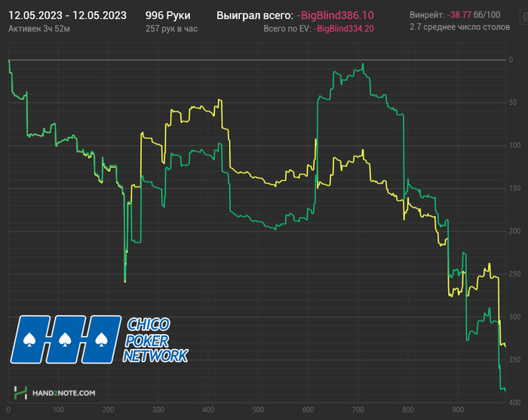Click the EV value -BigBlind334.20
Viewport: 528px width, 420px height.
pyautogui.click(x=344, y=29)
